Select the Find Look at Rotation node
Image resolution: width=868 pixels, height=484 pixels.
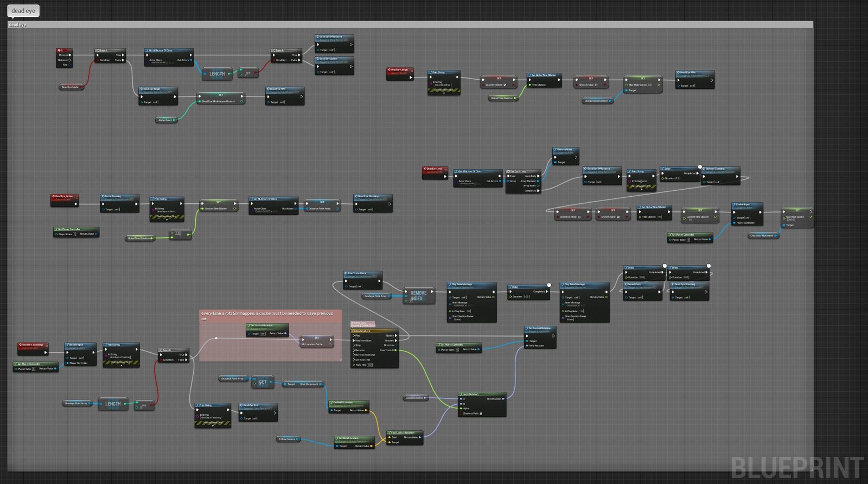coord(404,437)
